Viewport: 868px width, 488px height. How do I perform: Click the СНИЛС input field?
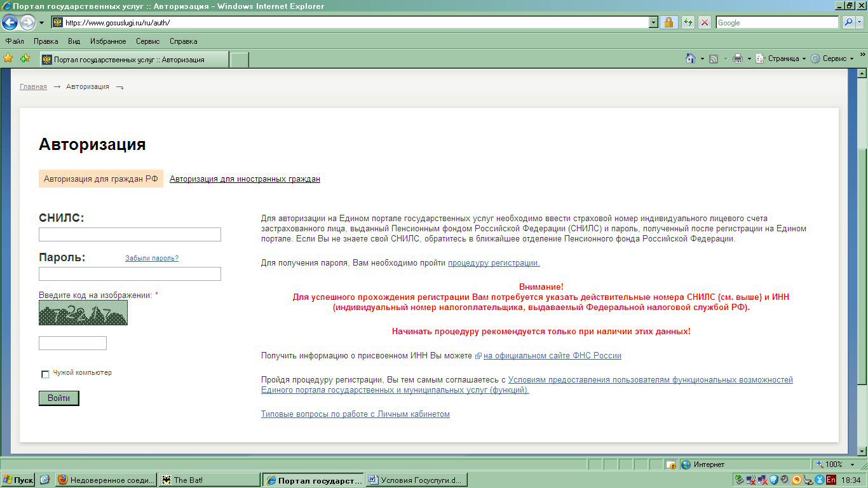coord(130,234)
